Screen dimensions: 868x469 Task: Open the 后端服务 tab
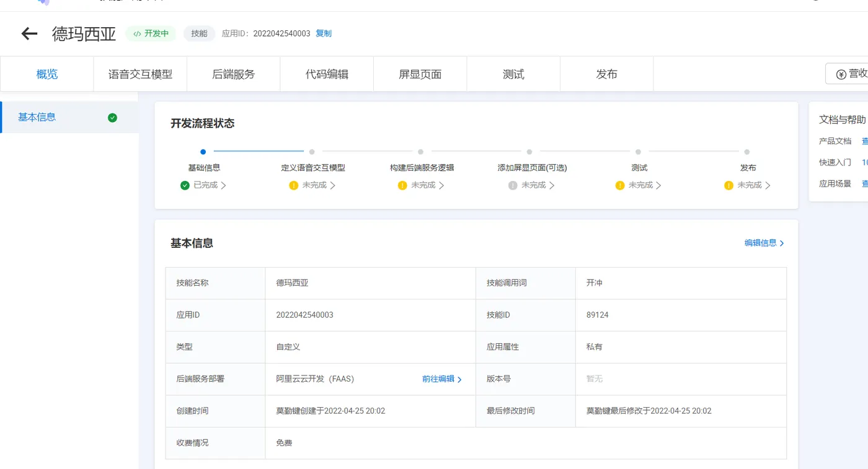click(234, 74)
